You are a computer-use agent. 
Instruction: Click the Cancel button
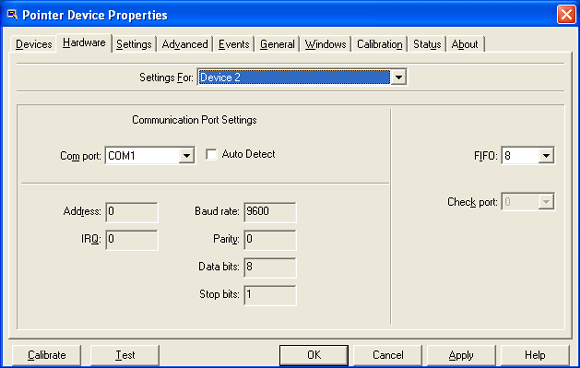tap(388, 355)
